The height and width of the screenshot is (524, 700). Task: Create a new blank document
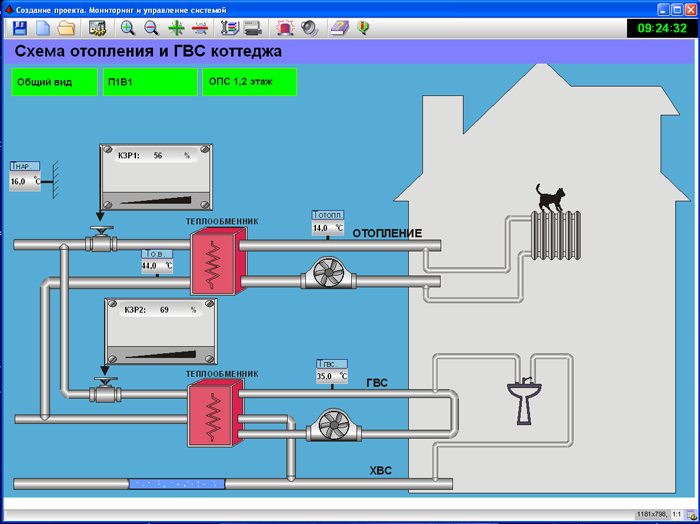click(42, 28)
